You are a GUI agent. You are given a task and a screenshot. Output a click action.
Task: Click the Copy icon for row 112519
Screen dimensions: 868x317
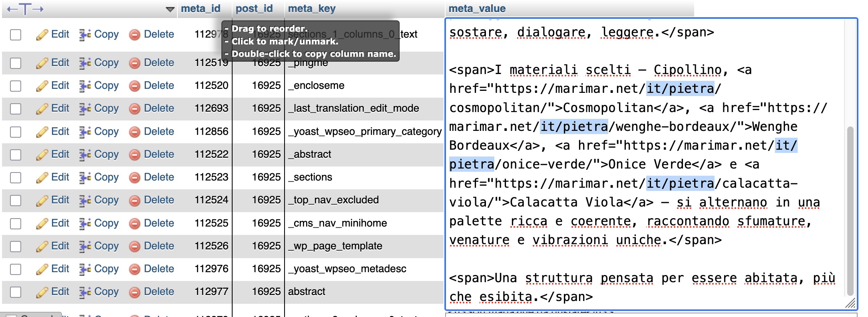[85, 63]
